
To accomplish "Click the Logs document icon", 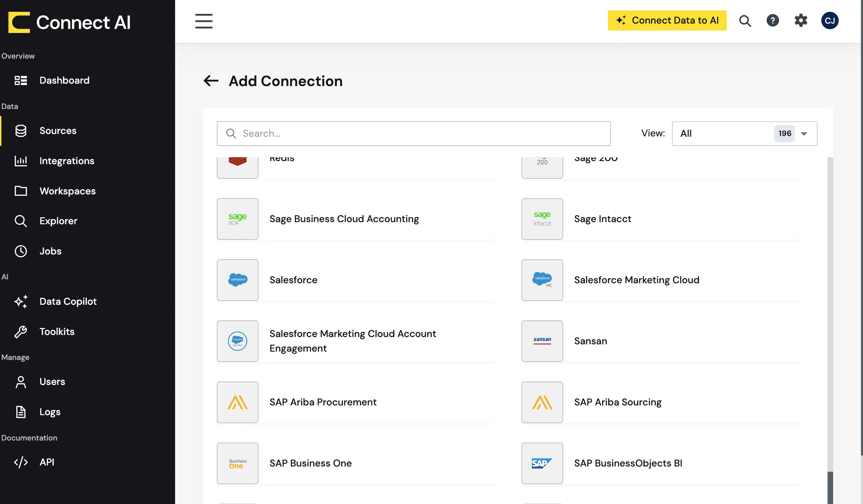I will (x=21, y=412).
